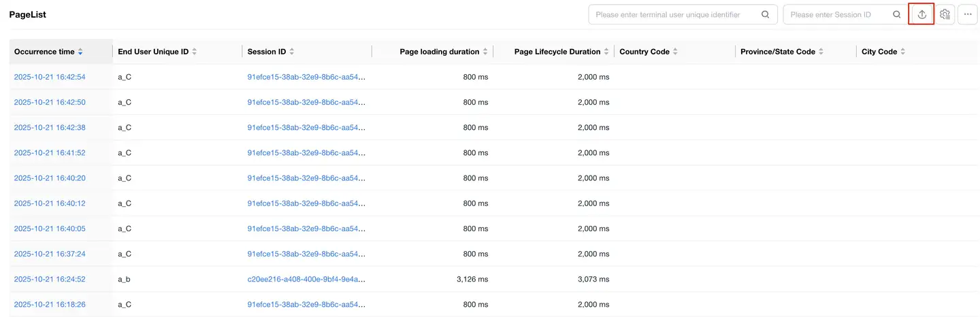Sort the Session ID column
Viewport: 980px width, 317px height.
pos(292,52)
